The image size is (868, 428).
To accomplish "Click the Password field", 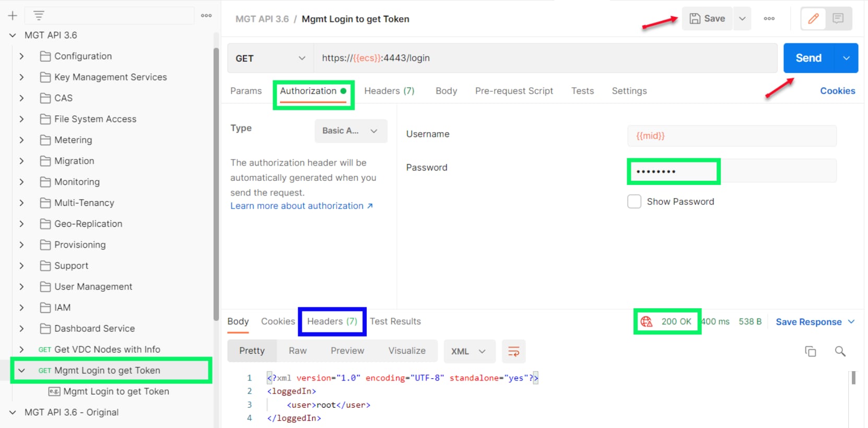I will 732,171.
